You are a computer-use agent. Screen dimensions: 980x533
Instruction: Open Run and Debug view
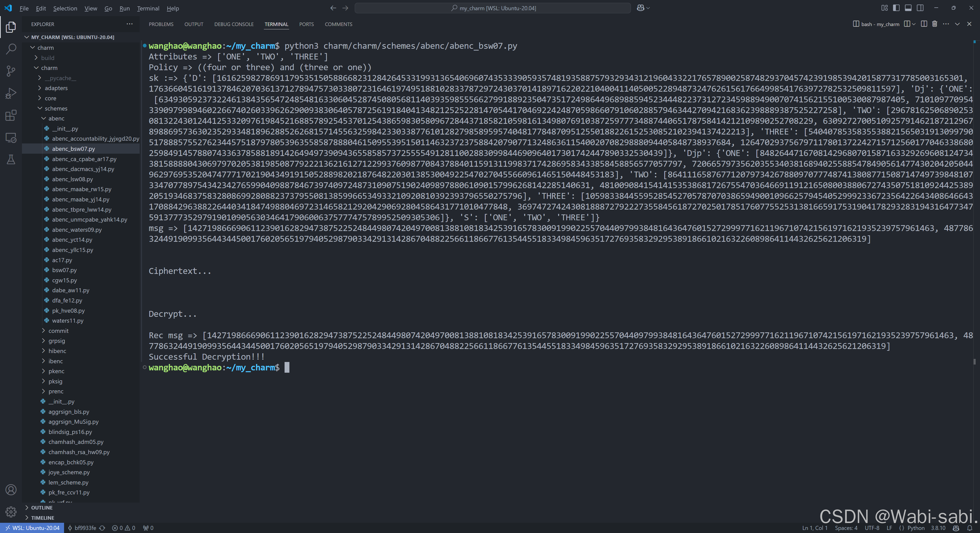tap(11, 93)
